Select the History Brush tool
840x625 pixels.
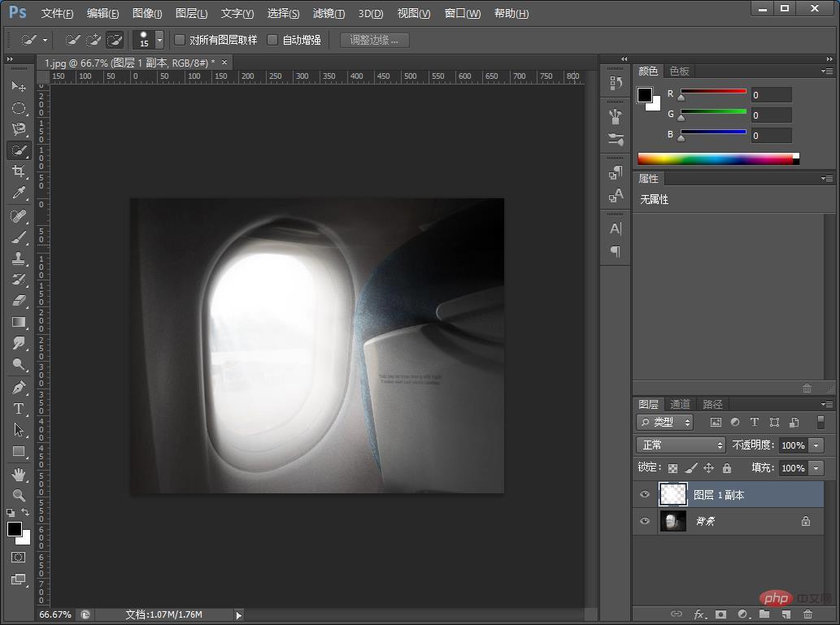19,280
